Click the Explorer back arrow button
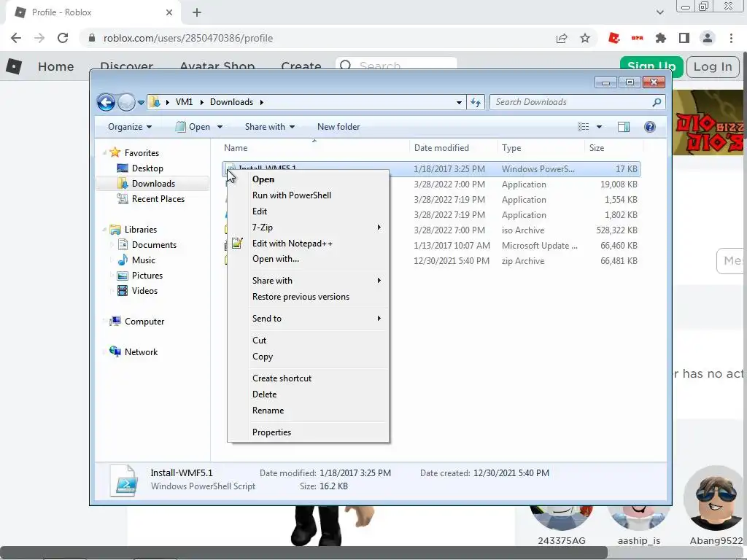 [106, 102]
